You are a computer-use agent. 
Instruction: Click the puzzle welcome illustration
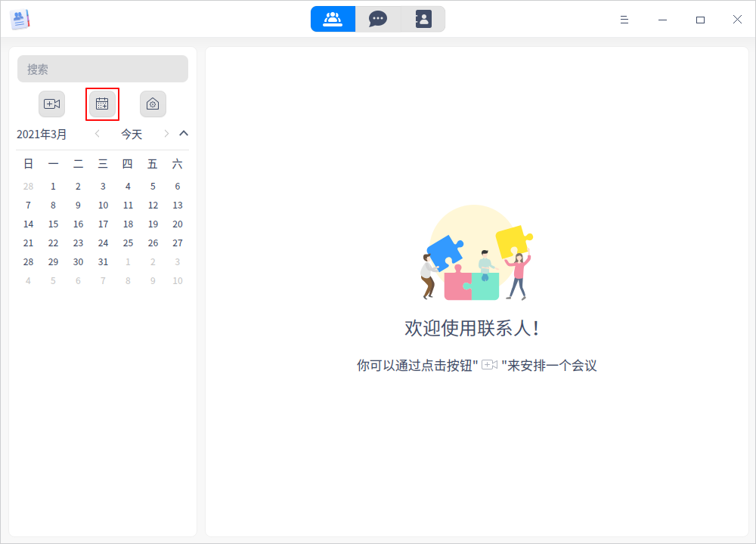coord(477,252)
